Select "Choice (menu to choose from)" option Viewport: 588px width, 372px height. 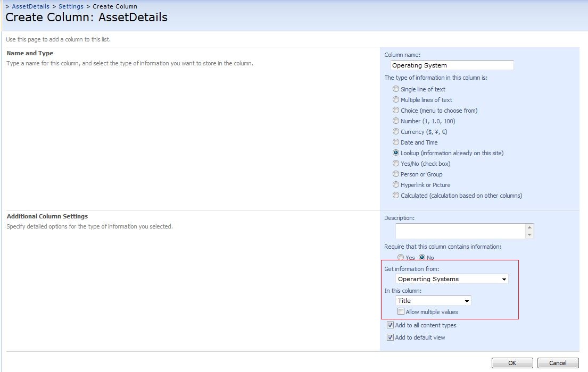pos(396,111)
